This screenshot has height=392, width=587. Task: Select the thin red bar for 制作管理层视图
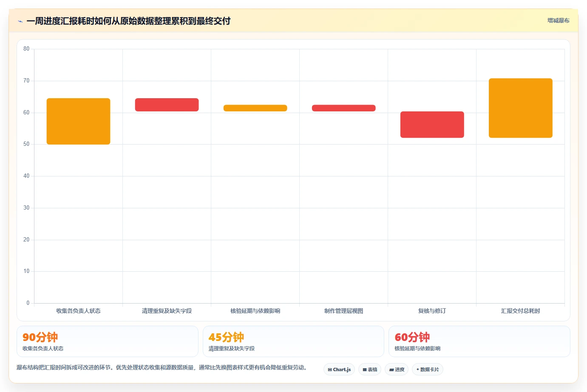coord(343,108)
